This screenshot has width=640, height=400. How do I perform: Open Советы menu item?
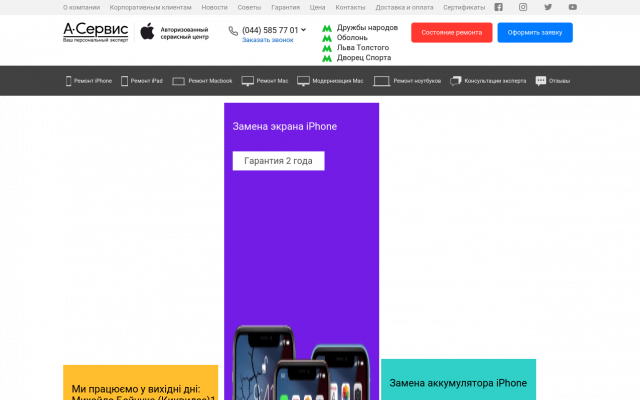pyautogui.click(x=249, y=7)
